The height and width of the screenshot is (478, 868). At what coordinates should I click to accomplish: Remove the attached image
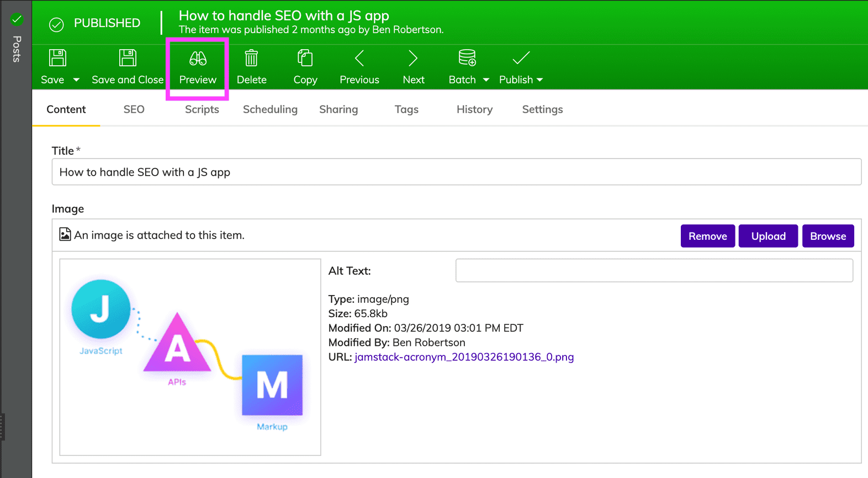click(707, 236)
